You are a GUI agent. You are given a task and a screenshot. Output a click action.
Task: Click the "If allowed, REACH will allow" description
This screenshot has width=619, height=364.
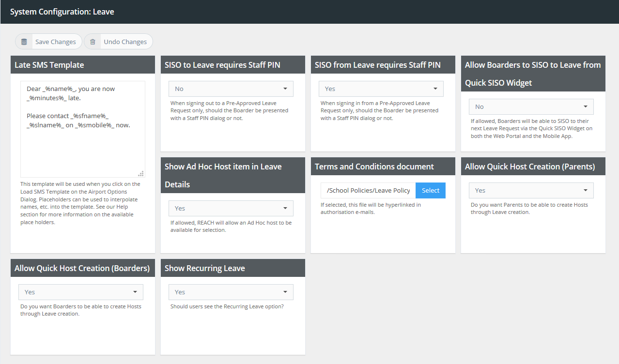[x=231, y=226]
